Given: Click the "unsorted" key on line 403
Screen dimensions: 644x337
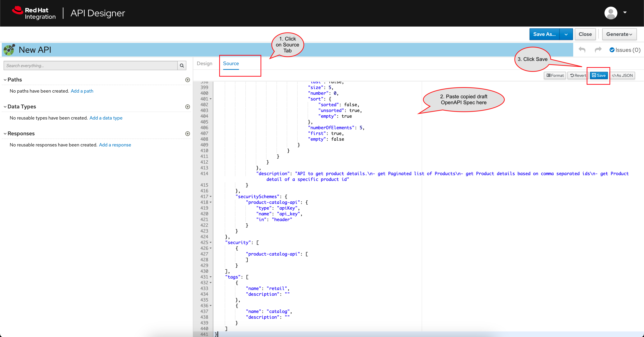Looking at the screenshot, I should (x=331, y=111).
